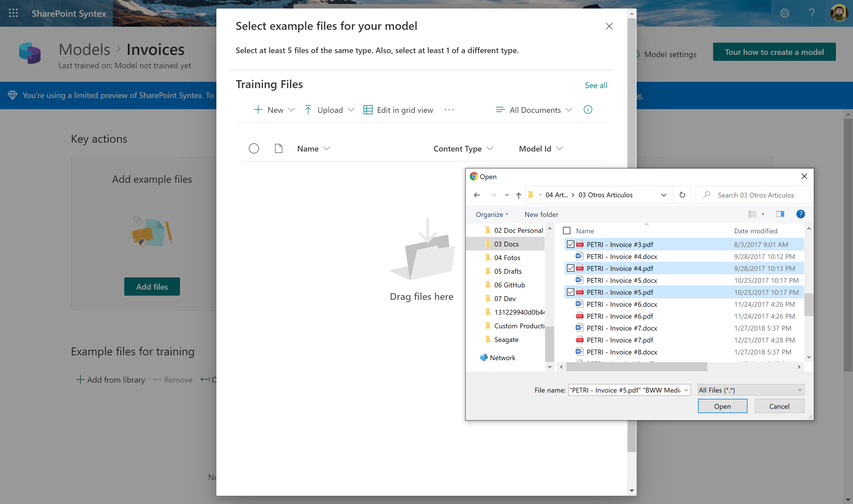
Task: Click the file list vertical scrollbar thumb
Action: pyautogui.click(x=808, y=305)
